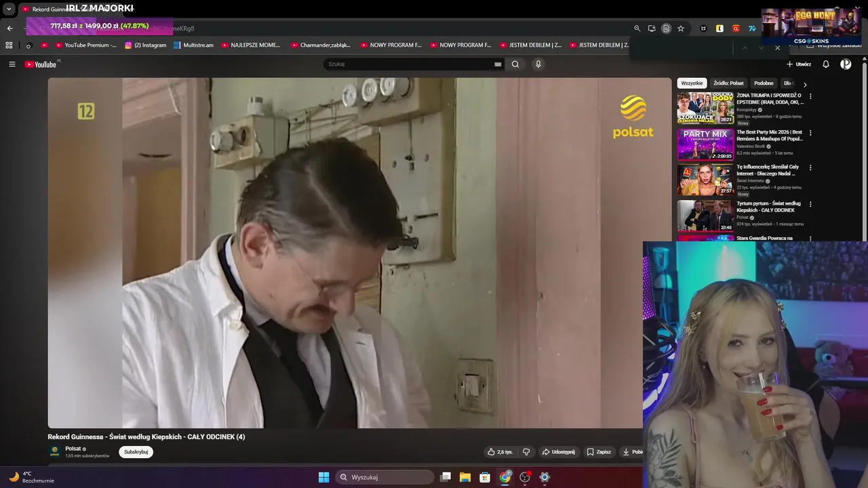Go back with browser back arrow

(9, 28)
